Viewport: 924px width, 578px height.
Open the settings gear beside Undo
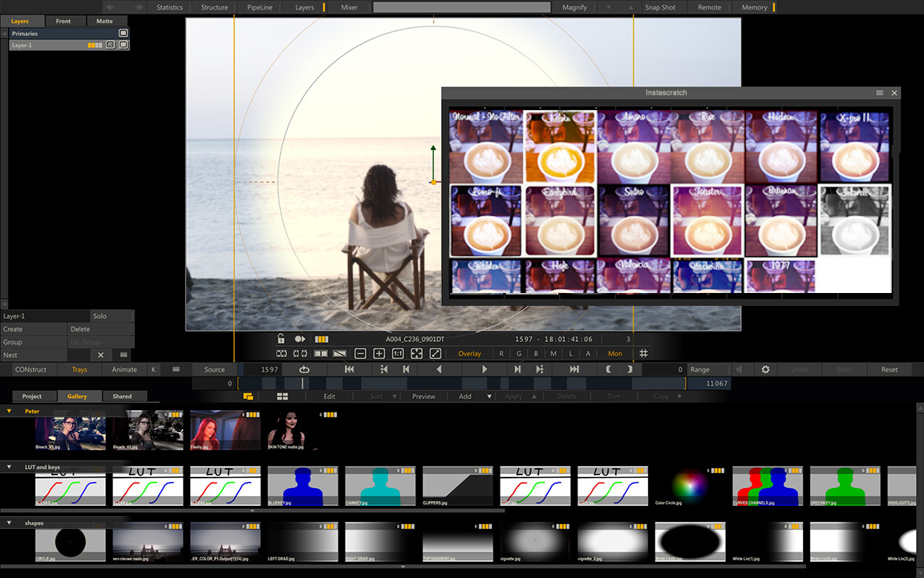pos(765,369)
